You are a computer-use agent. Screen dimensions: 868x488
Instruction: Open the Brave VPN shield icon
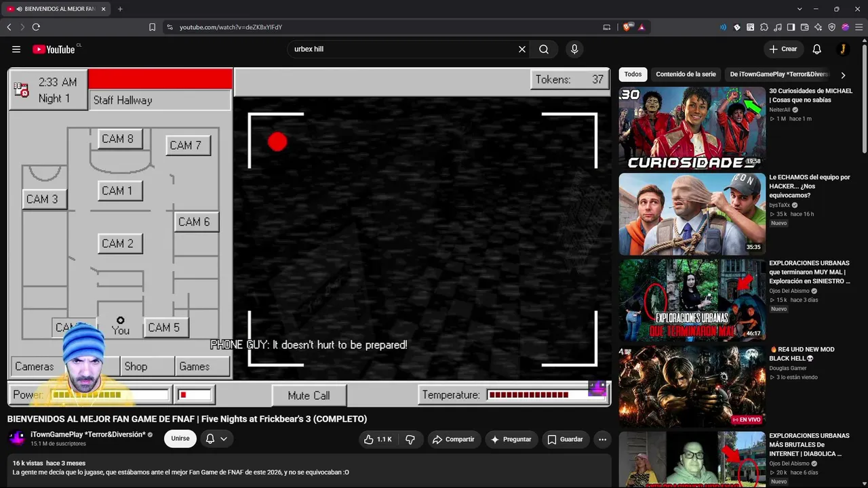(x=832, y=27)
